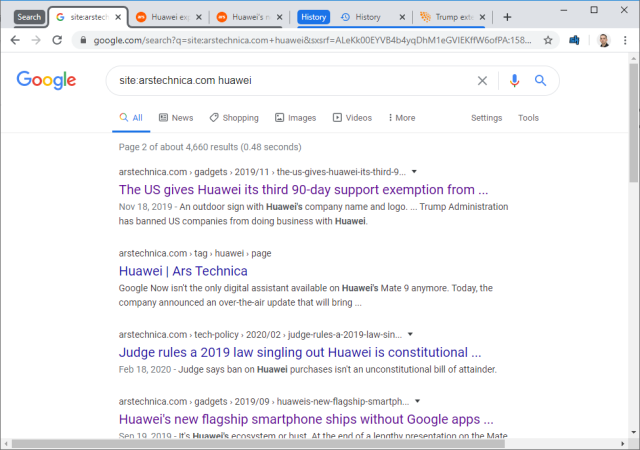Reload the current page
The height and width of the screenshot is (450, 640).
pyautogui.click(x=57, y=40)
